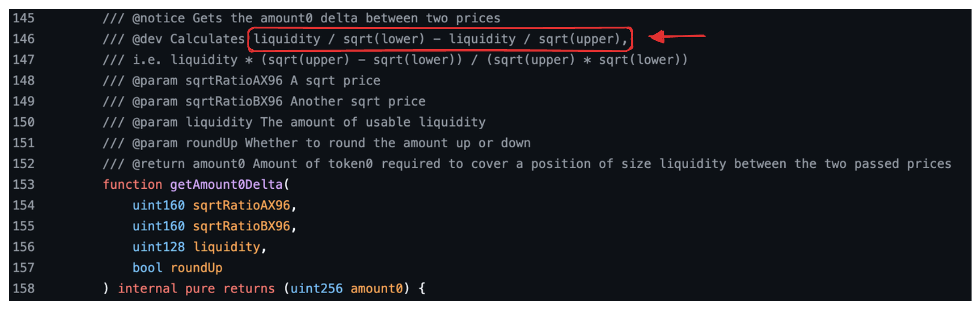This screenshot has width=980, height=310.
Task: Click the uint128 type on line 156
Action: [x=158, y=247]
